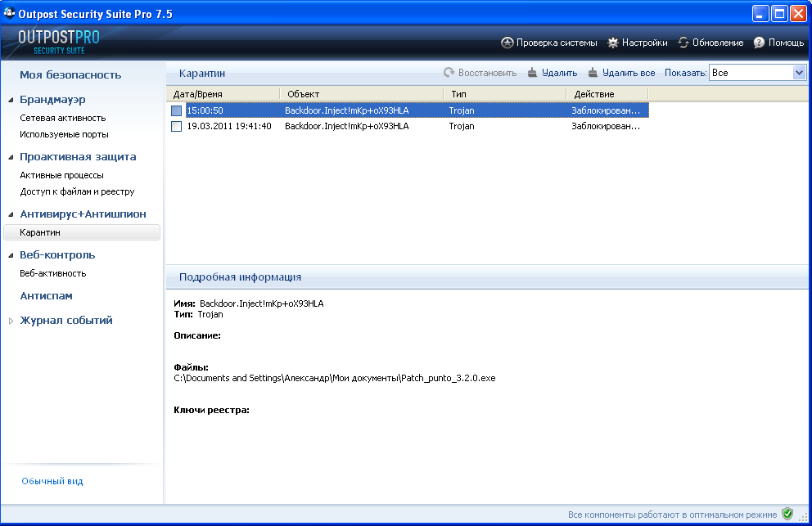
Task: Minimize the Outpost window
Action: [x=760, y=13]
